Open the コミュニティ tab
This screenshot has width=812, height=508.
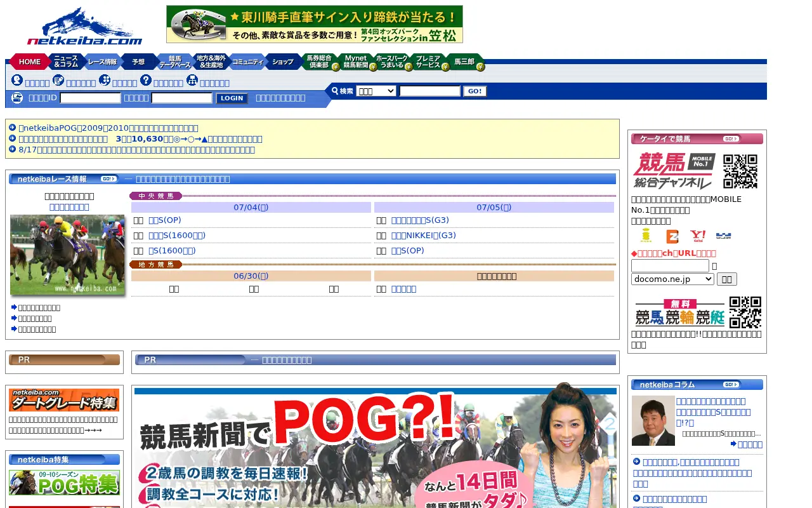point(247,62)
